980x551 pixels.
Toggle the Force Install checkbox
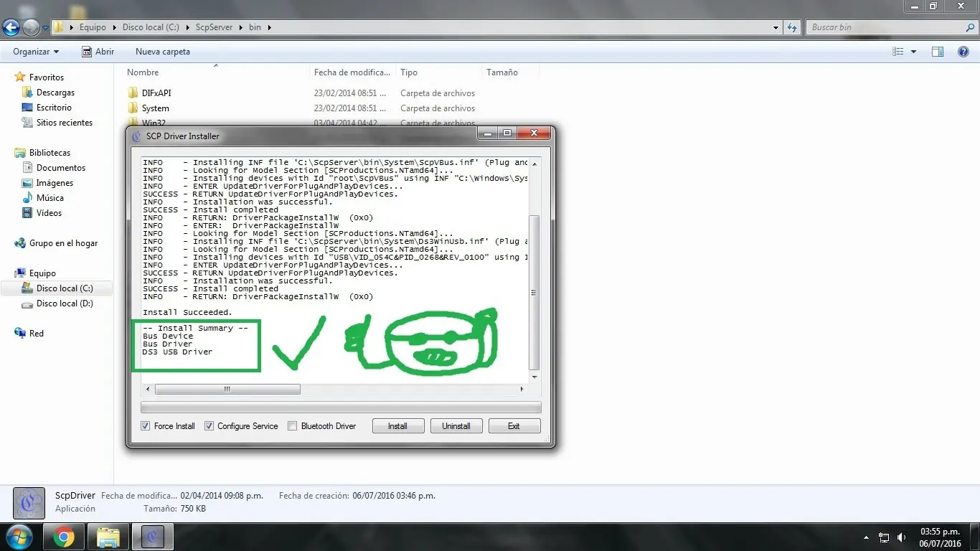(x=146, y=426)
